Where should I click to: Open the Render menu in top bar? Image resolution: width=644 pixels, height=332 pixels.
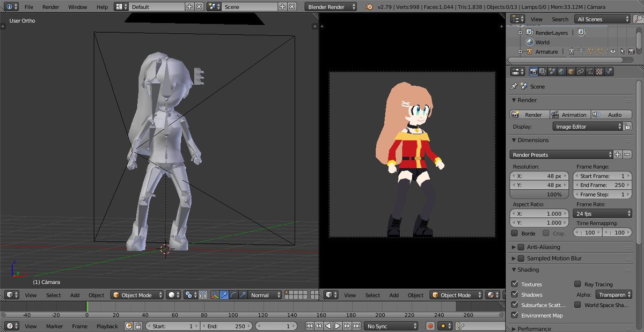[51, 7]
